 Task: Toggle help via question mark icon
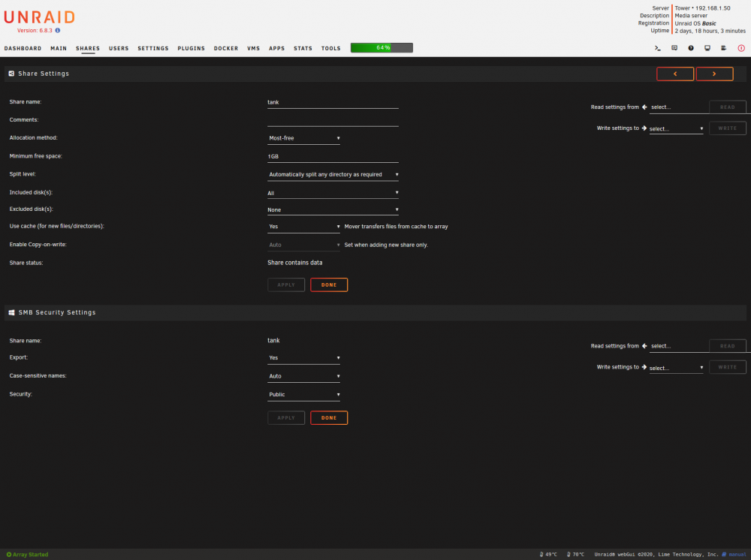691,48
